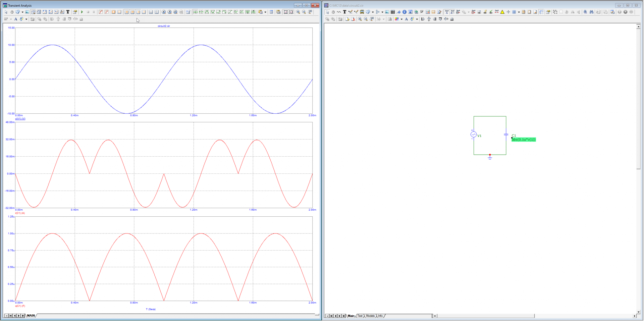Select the V1 voltage source symbol
Image resolution: width=644 pixels, height=321 pixels.
[x=474, y=135]
